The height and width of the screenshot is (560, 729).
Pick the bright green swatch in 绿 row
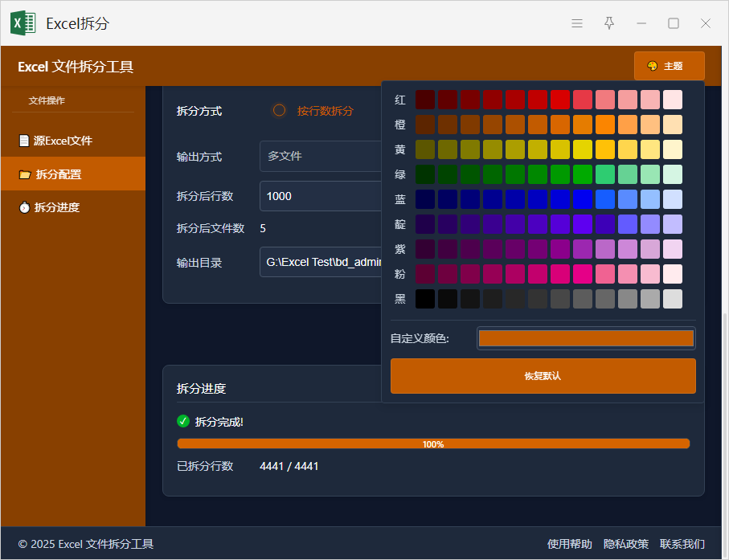click(x=583, y=174)
